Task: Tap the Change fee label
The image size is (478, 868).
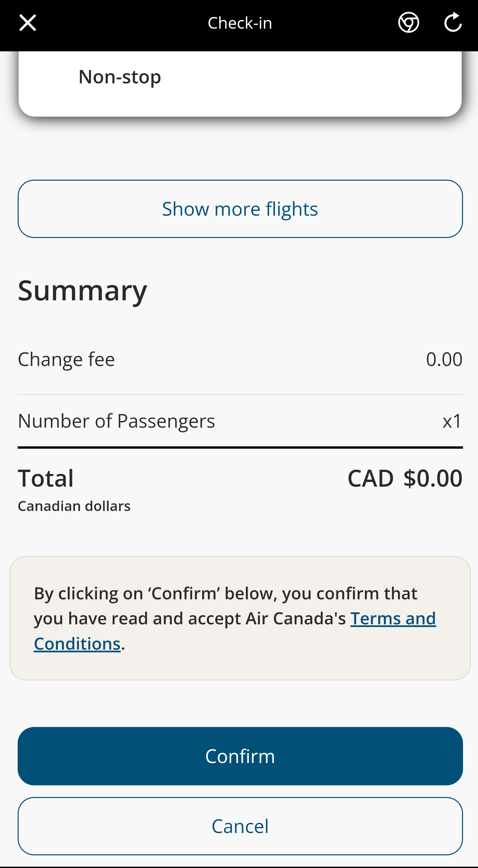Action: 66,359
